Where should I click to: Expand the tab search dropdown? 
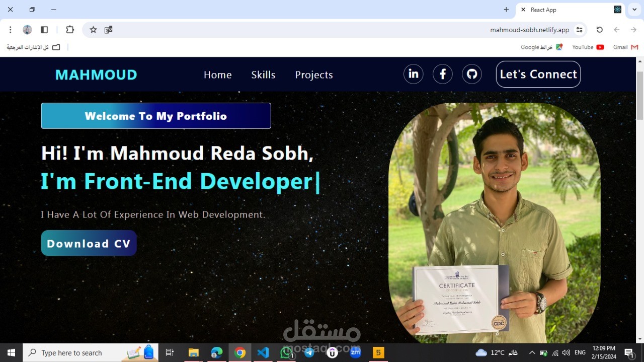click(x=634, y=10)
